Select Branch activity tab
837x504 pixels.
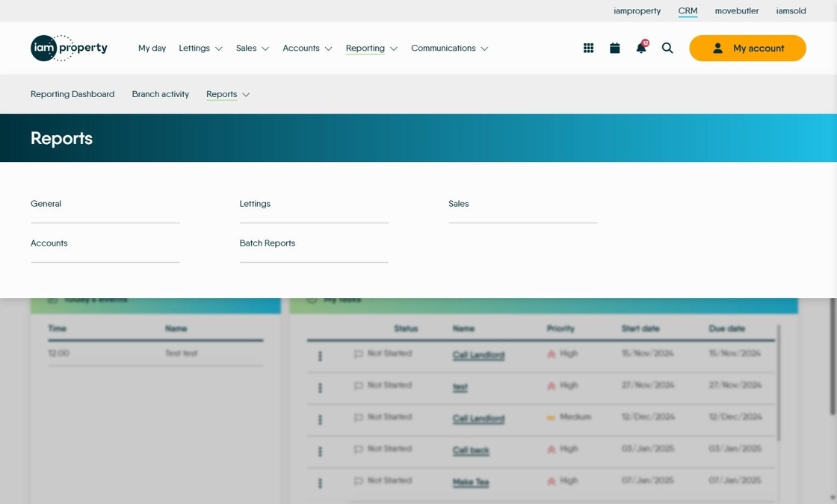click(x=161, y=94)
